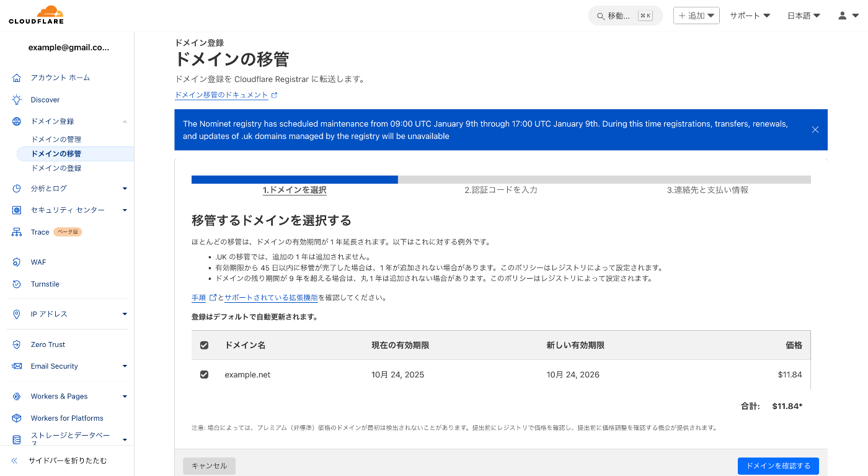This screenshot has width=868, height=476.
Task: Click the ドメインを確認する button
Action: pyautogui.click(x=778, y=466)
